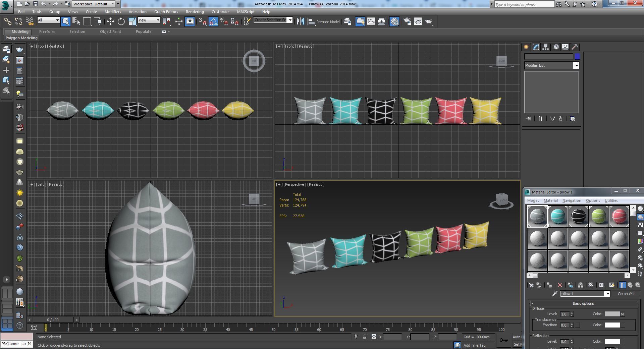Collapse the Basic options rollout
This screenshot has width=644, height=349.
click(x=583, y=303)
